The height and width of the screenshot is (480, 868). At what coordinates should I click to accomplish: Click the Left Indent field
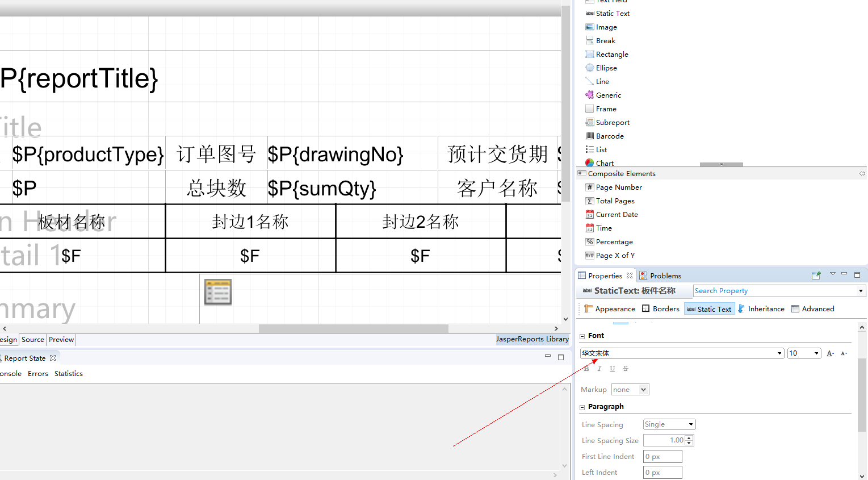pyautogui.click(x=662, y=473)
